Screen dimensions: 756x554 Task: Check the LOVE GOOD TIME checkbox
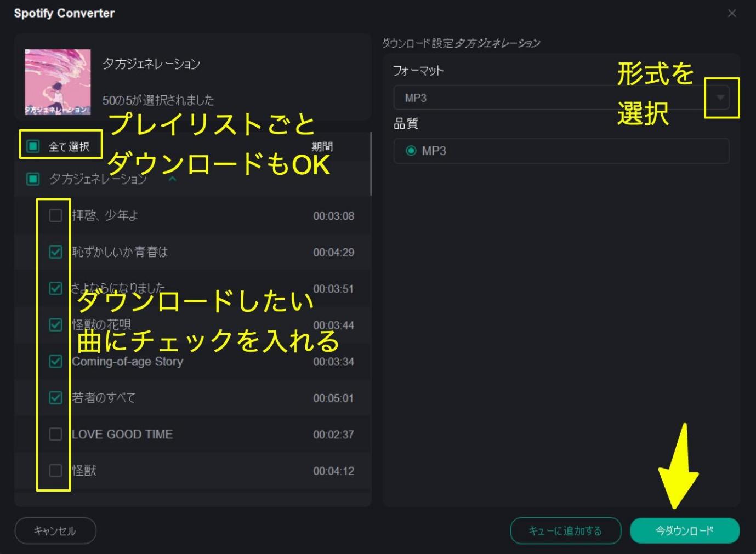click(55, 434)
